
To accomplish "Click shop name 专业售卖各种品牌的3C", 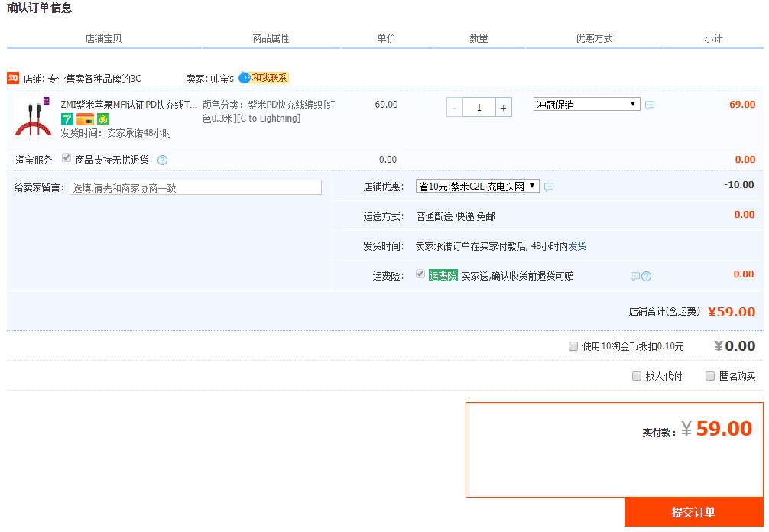I will [94, 79].
